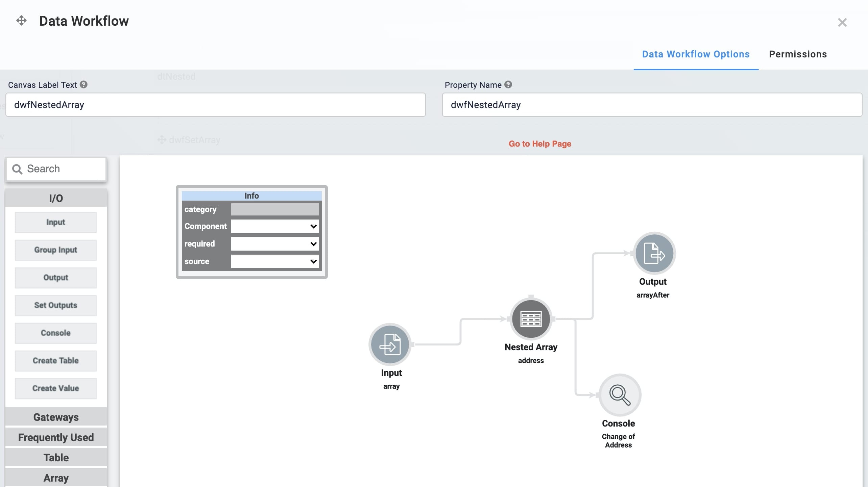Click the Data Workflow modal title
This screenshot has height=487, width=868.
[x=84, y=21]
